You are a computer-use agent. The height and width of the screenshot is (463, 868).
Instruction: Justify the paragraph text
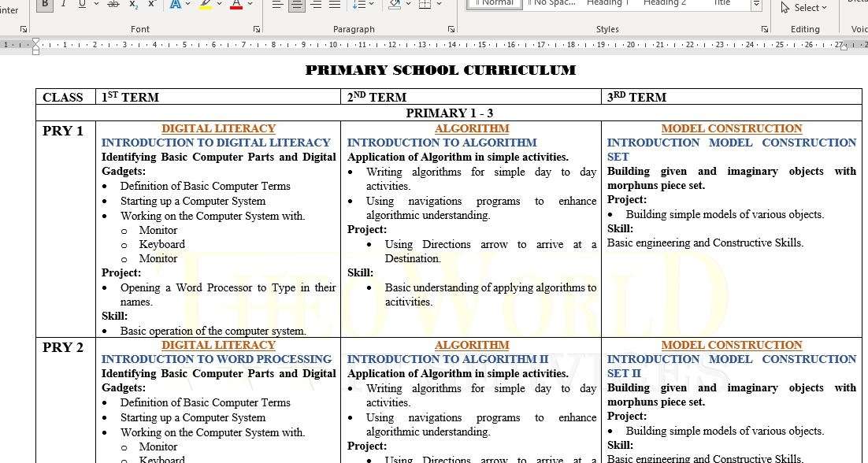[x=335, y=4]
